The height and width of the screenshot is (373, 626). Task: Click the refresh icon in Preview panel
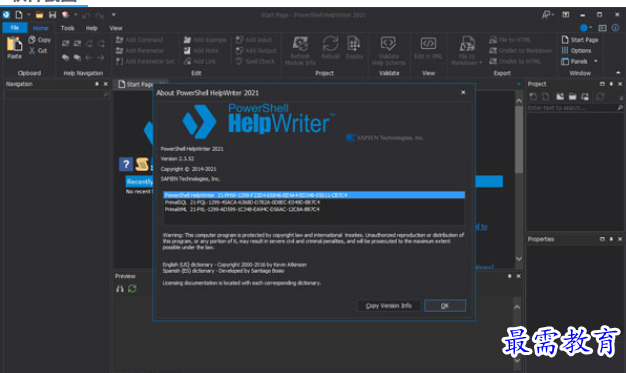(132, 288)
